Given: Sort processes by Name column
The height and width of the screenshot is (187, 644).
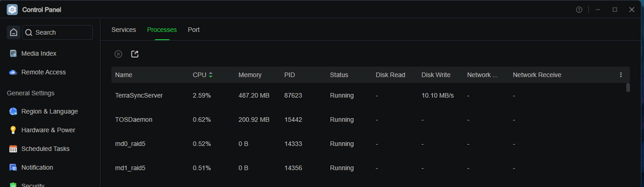Looking at the screenshot, I should (x=123, y=75).
